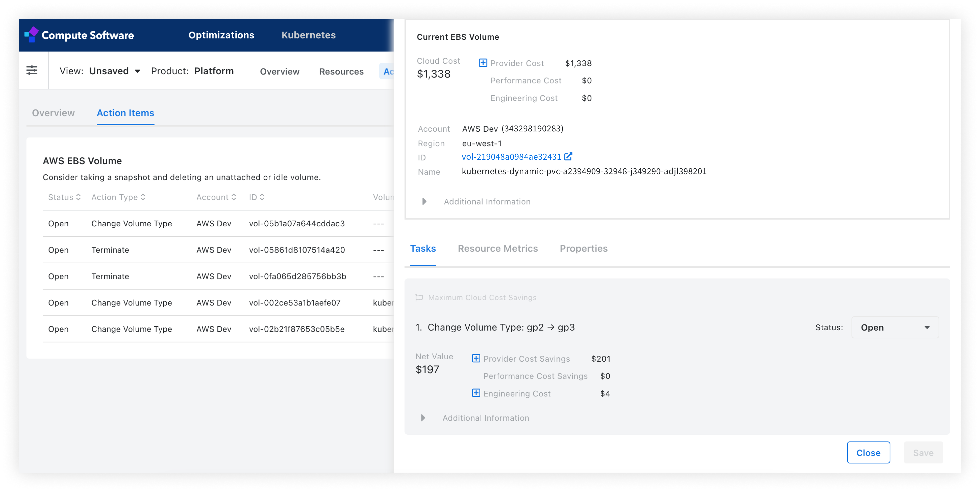Click the partially hidden Action tab in toolbar
This screenshot has height=492, width=980.
coord(387,72)
